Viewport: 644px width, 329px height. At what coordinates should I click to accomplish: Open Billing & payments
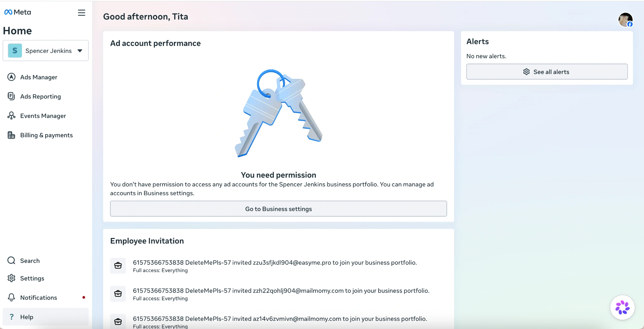point(46,135)
